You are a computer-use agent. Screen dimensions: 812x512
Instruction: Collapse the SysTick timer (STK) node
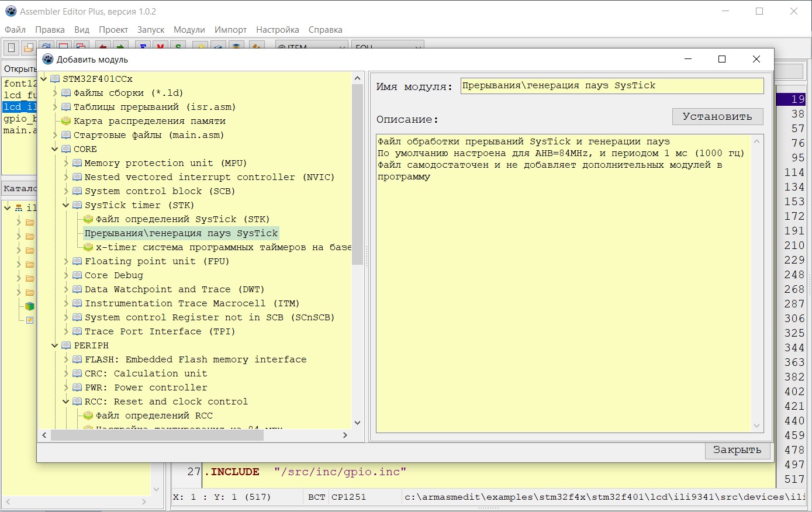66,205
